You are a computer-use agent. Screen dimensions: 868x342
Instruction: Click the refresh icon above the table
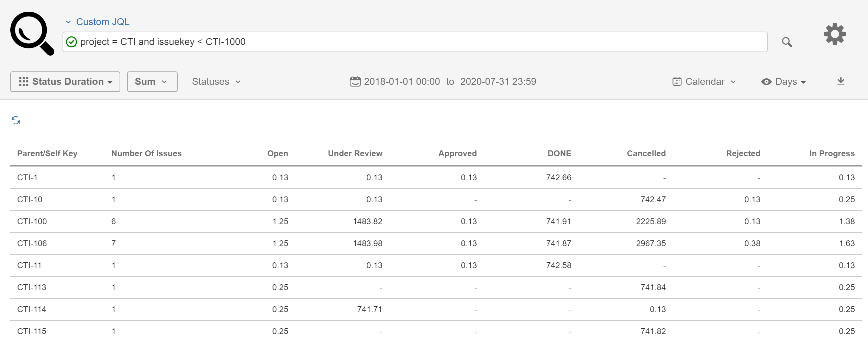tap(16, 120)
